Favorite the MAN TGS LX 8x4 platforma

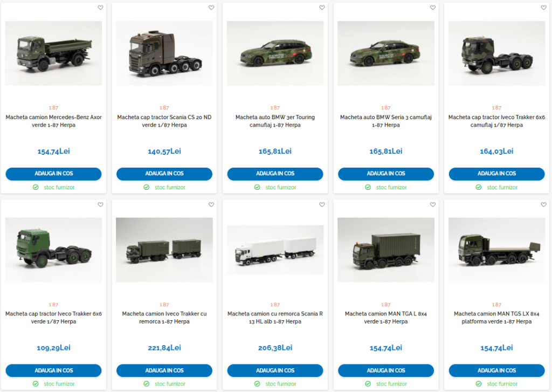click(543, 204)
